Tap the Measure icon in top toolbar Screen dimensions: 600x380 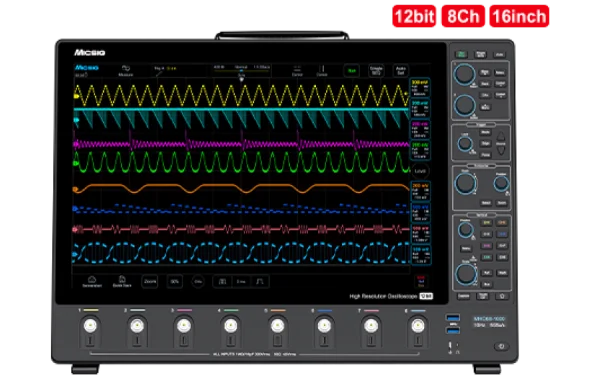click(x=126, y=70)
